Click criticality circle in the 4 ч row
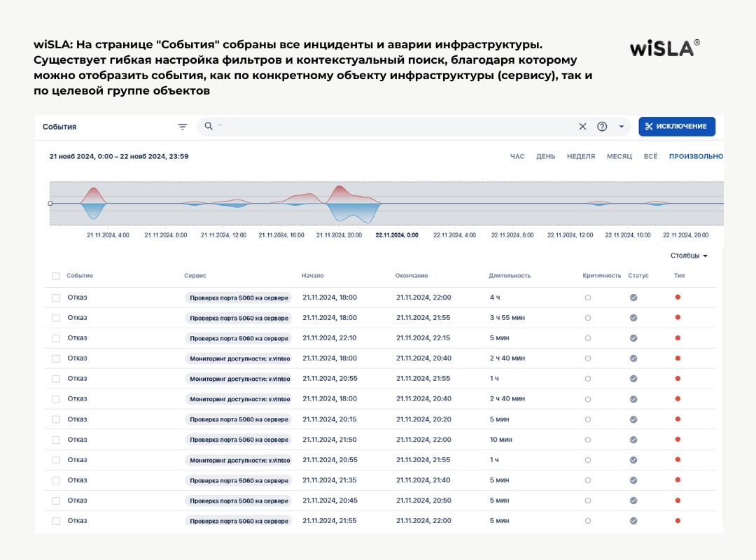 [x=588, y=297]
